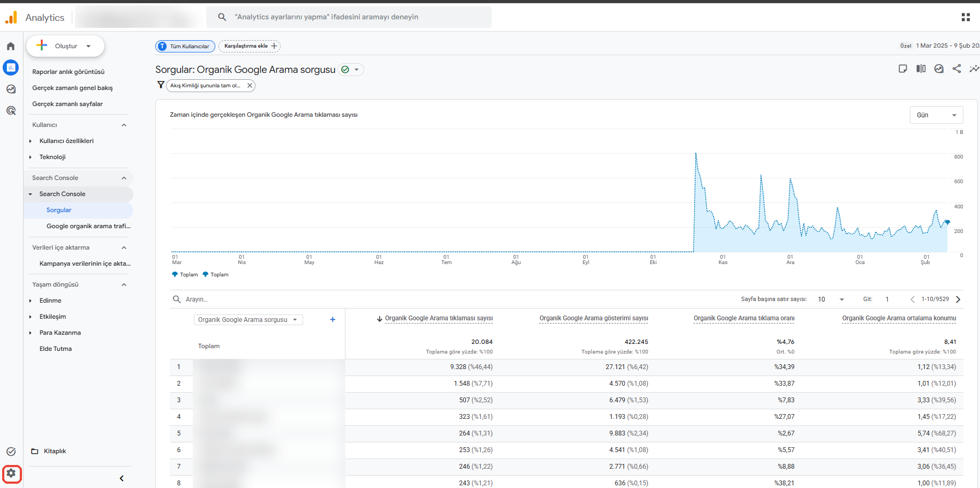Open Raporlar anlık görüntüsü
This screenshot has width=980, height=488.
coord(68,72)
